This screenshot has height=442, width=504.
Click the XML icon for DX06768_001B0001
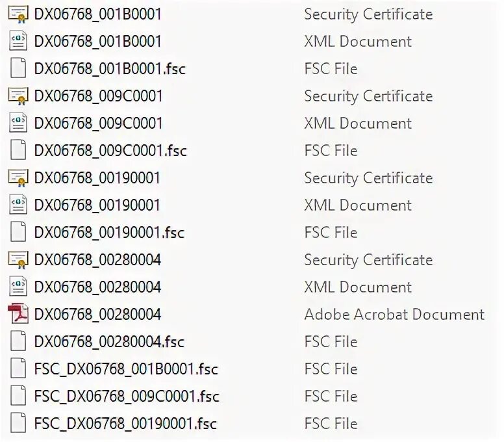coord(18,40)
